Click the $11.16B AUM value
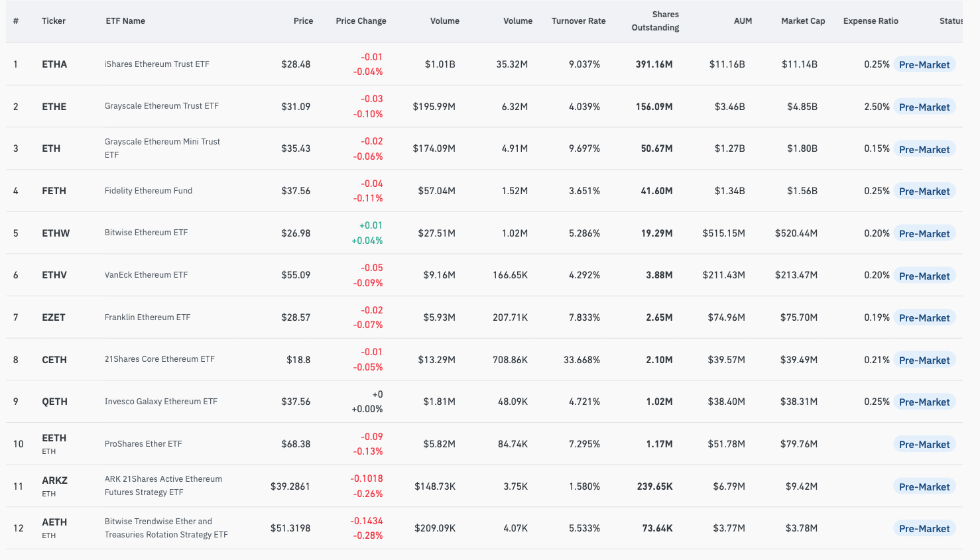The width and height of the screenshot is (980, 560). [x=727, y=64]
